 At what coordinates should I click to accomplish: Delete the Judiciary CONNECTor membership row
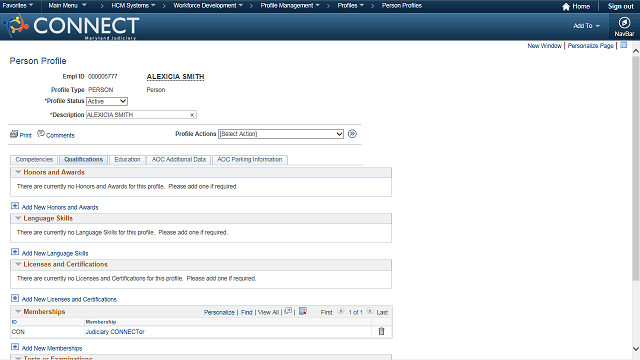381,331
